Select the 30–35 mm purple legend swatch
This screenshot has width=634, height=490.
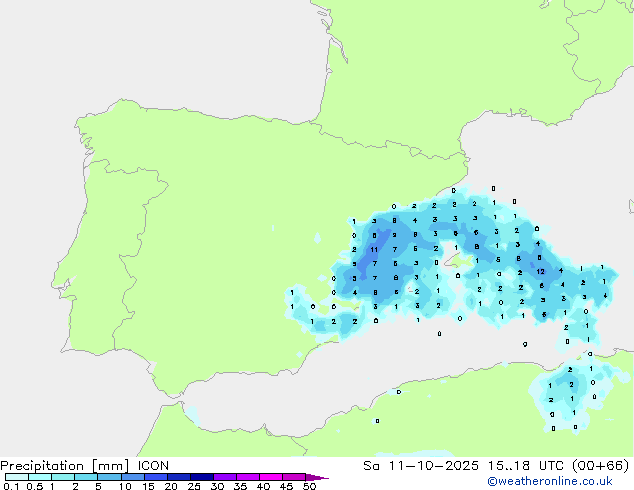(x=225, y=477)
